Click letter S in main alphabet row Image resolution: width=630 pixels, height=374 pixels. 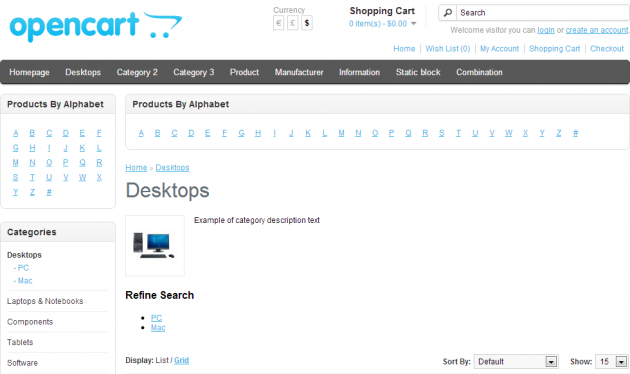pos(442,133)
